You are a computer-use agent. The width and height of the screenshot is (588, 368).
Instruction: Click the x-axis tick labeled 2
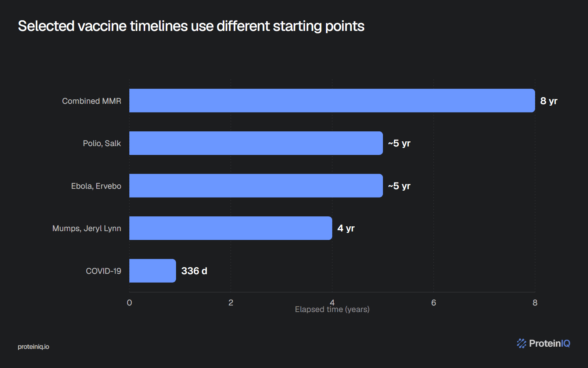point(231,302)
